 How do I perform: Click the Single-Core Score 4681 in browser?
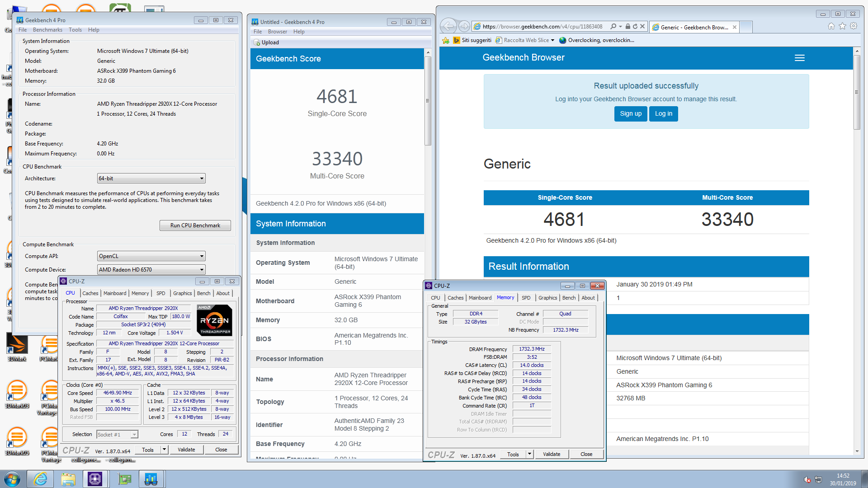tap(564, 220)
